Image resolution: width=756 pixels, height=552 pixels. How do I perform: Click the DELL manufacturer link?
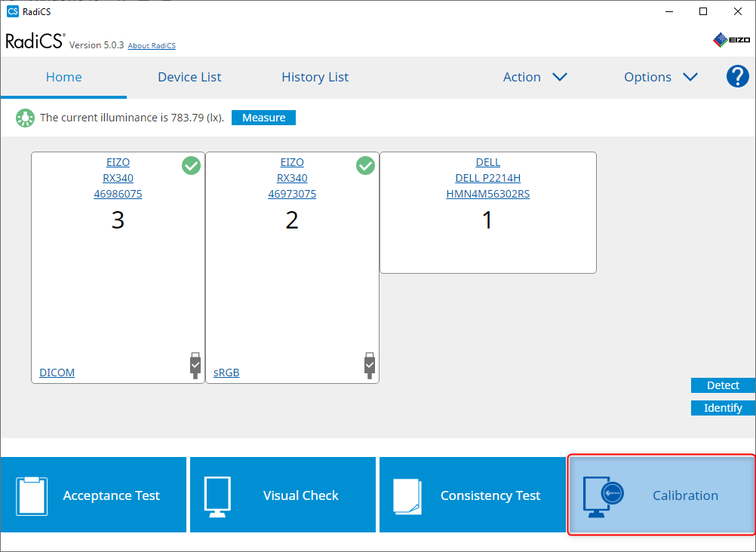tap(488, 162)
